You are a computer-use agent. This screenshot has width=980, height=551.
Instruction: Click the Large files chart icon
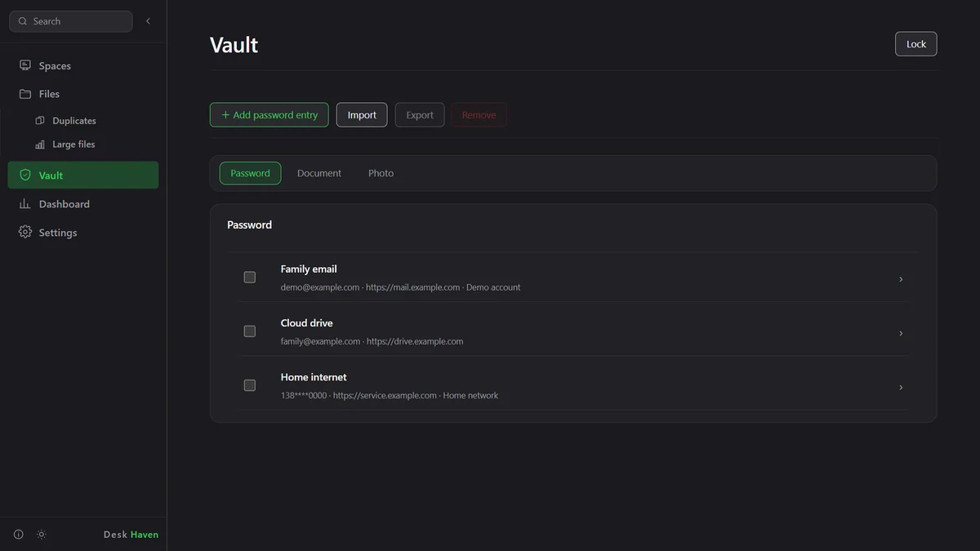click(40, 144)
